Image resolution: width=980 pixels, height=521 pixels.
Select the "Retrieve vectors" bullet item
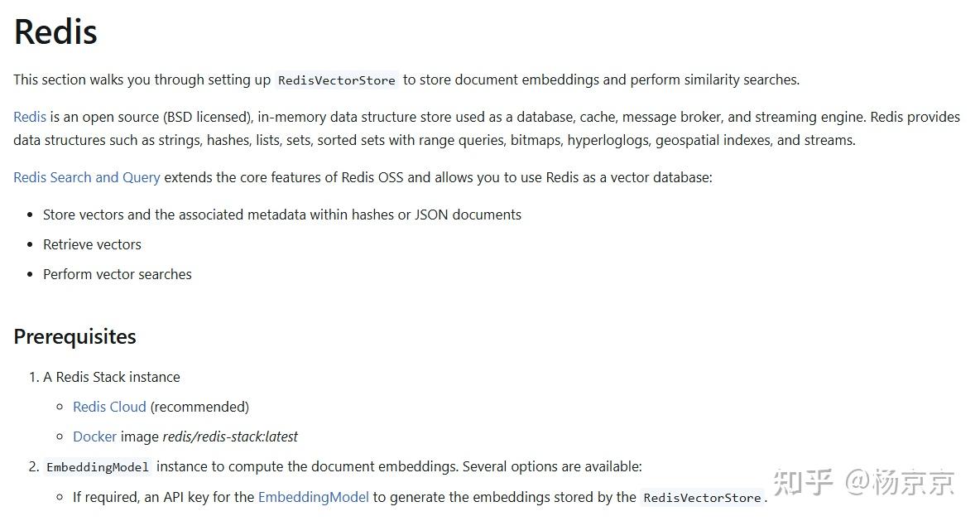coord(92,244)
